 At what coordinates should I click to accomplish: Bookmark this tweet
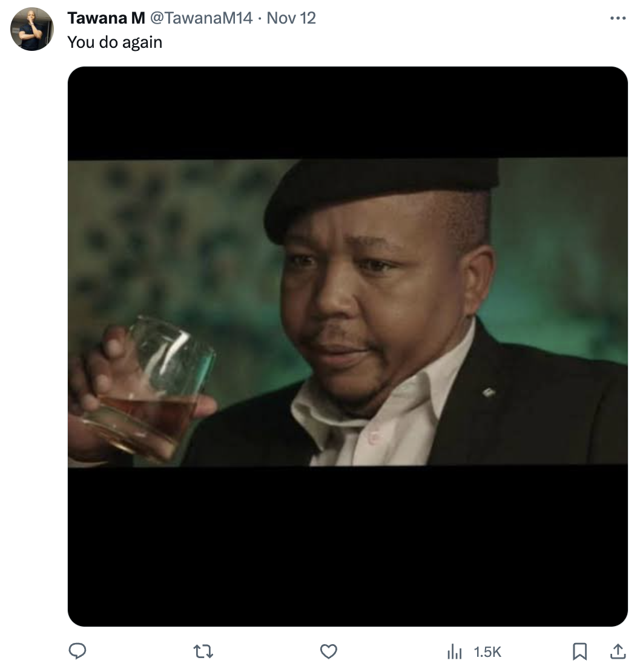pos(579,651)
